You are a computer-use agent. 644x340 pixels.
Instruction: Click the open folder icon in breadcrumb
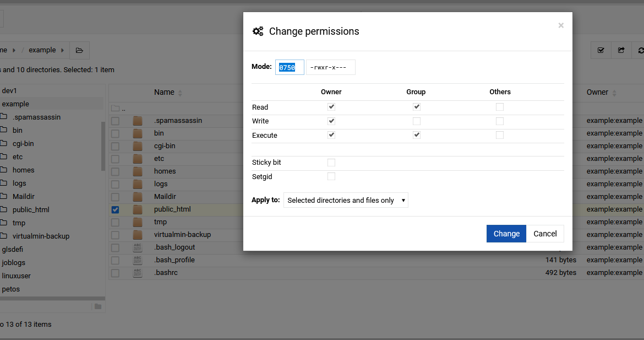[79, 50]
